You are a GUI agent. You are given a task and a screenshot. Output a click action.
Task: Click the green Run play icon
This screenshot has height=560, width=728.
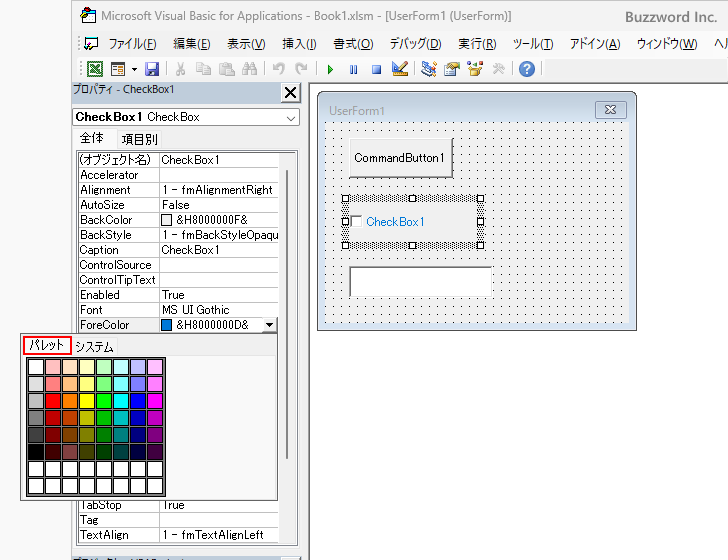click(x=330, y=70)
